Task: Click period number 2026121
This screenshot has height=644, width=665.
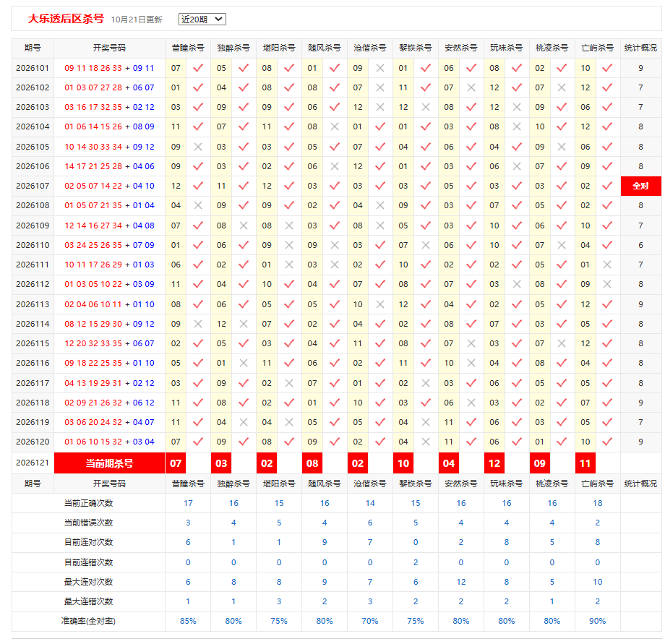Action: tap(33, 463)
